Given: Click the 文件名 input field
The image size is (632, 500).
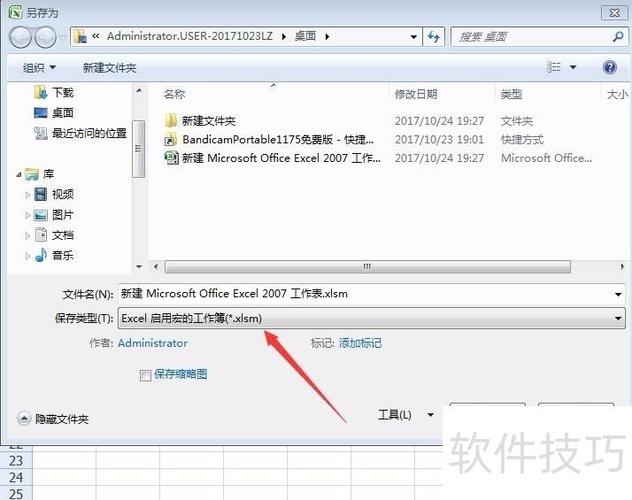Looking at the screenshot, I should coord(366,294).
